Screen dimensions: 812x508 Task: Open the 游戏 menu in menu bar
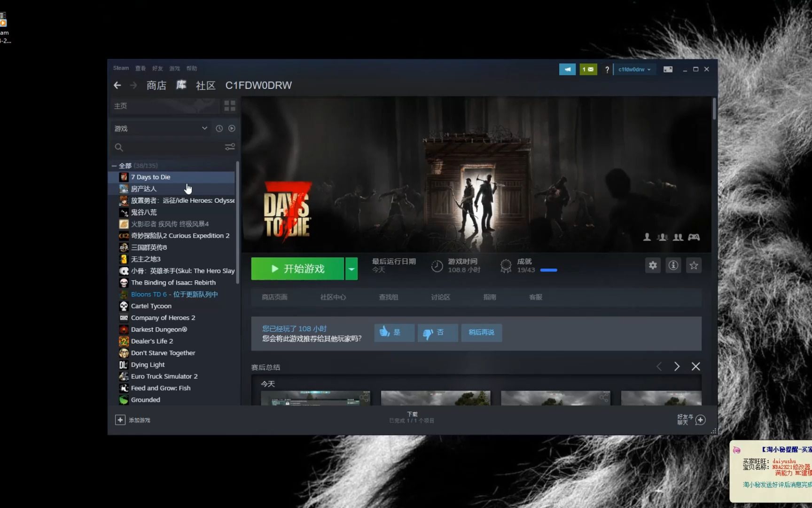tap(174, 68)
